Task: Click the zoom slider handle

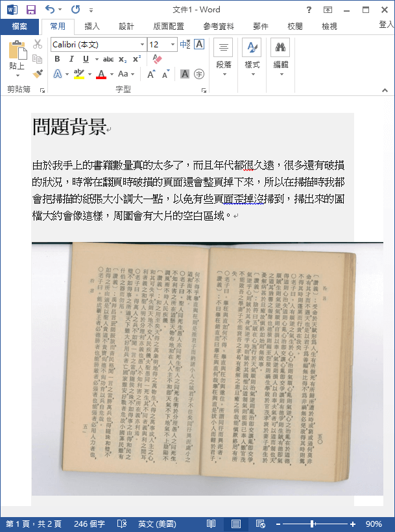Action: click(x=312, y=524)
